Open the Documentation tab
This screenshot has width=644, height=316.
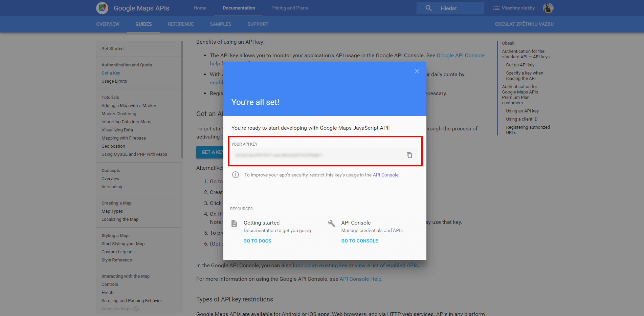(239, 8)
